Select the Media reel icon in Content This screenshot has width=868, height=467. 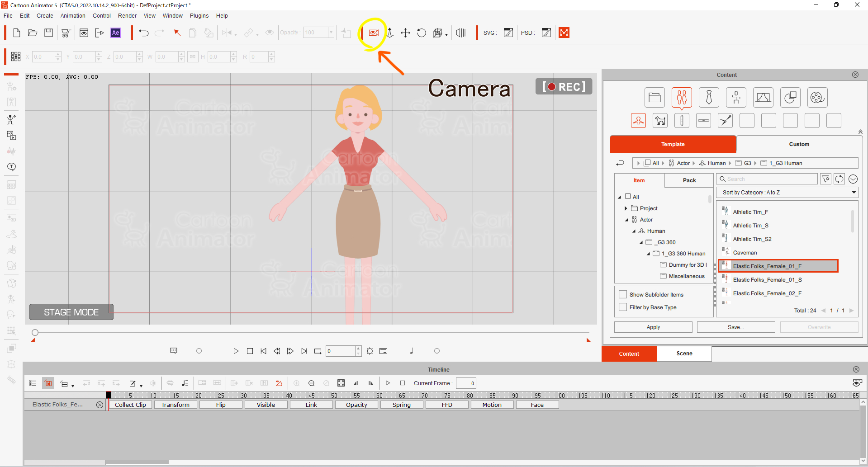click(x=817, y=97)
